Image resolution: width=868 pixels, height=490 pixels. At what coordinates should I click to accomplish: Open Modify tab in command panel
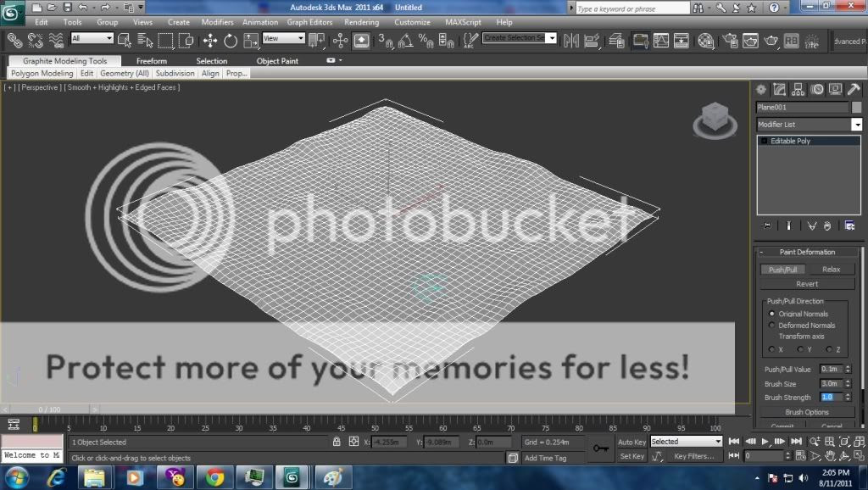[780, 89]
